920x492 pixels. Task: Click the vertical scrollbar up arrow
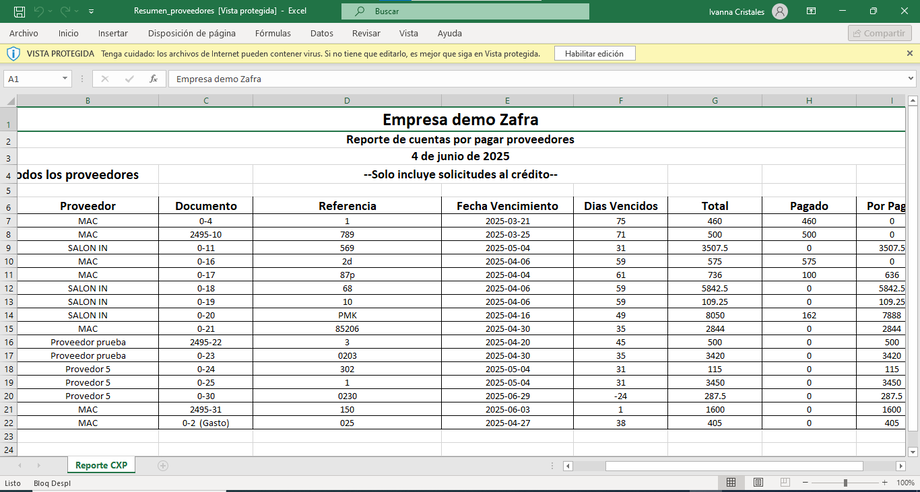point(912,101)
